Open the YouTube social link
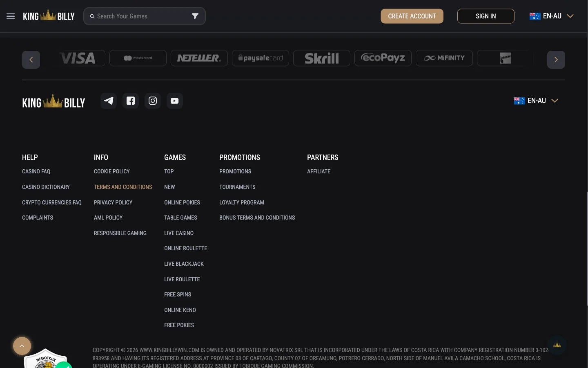The height and width of the screenshot is (368, 588). point(175,101)
